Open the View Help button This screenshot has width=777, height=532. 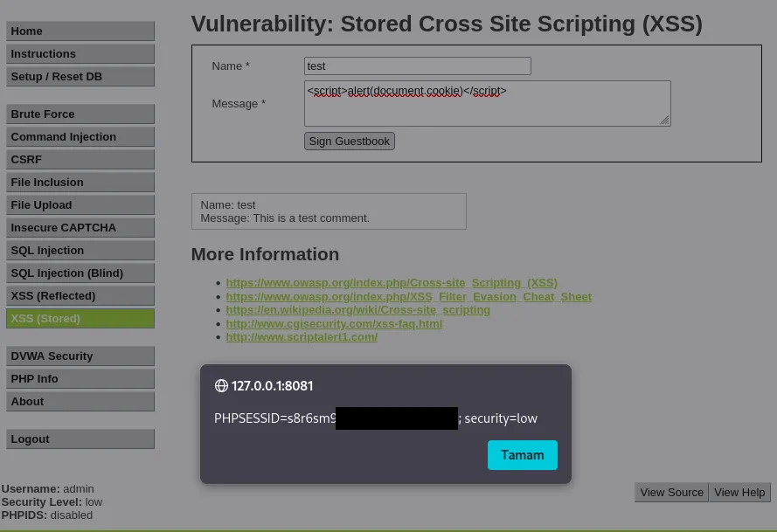click(x=739, y=493)
